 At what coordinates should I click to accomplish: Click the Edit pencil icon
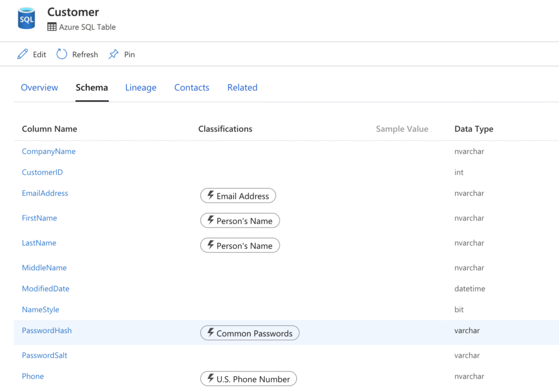22,54
